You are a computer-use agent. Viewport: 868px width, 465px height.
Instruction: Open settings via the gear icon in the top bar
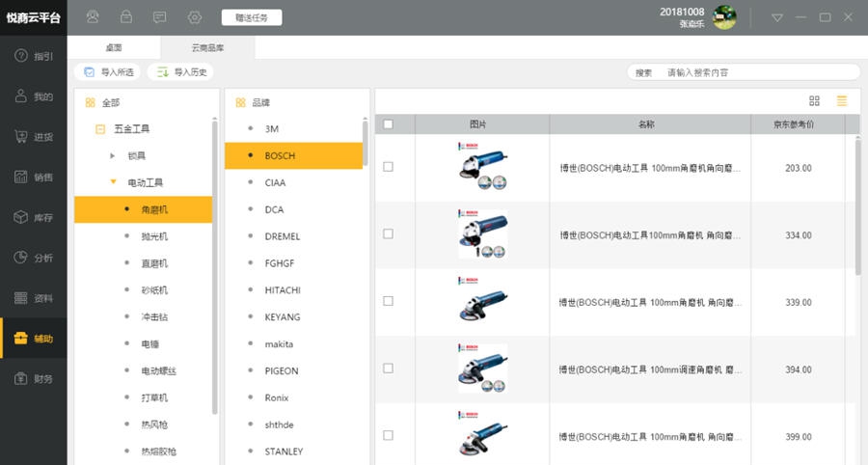click(x=194, y=17)
